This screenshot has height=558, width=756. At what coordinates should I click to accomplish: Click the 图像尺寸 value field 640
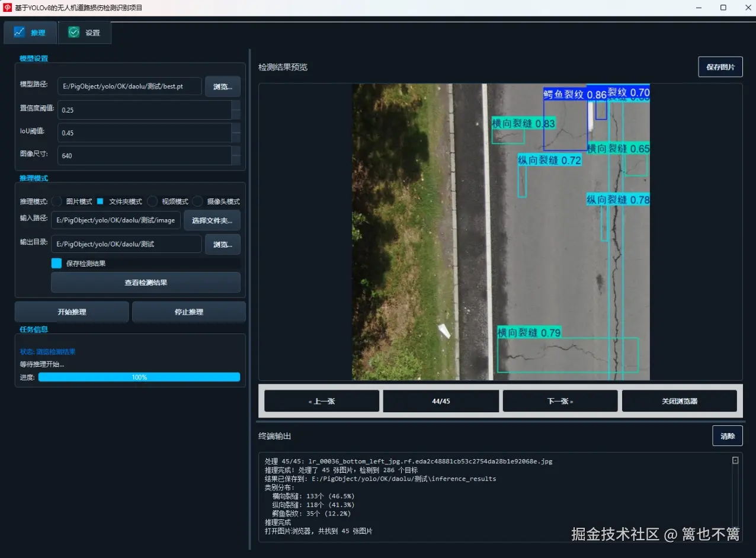point(144,155)
